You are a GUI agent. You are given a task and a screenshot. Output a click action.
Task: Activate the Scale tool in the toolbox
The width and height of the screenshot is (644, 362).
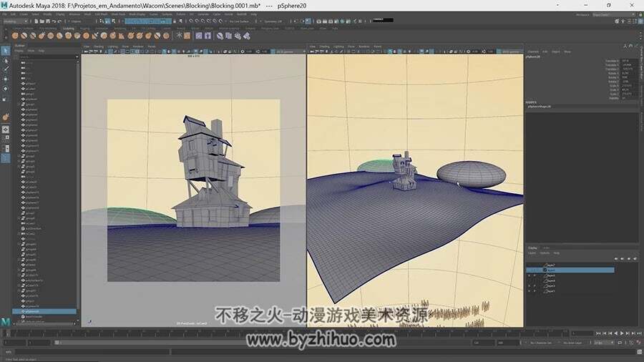(5, 99)
